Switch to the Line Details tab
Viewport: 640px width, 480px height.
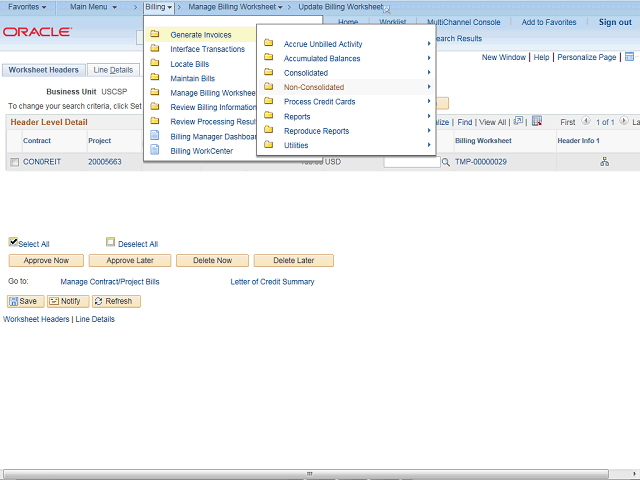(x=113, y=70)
